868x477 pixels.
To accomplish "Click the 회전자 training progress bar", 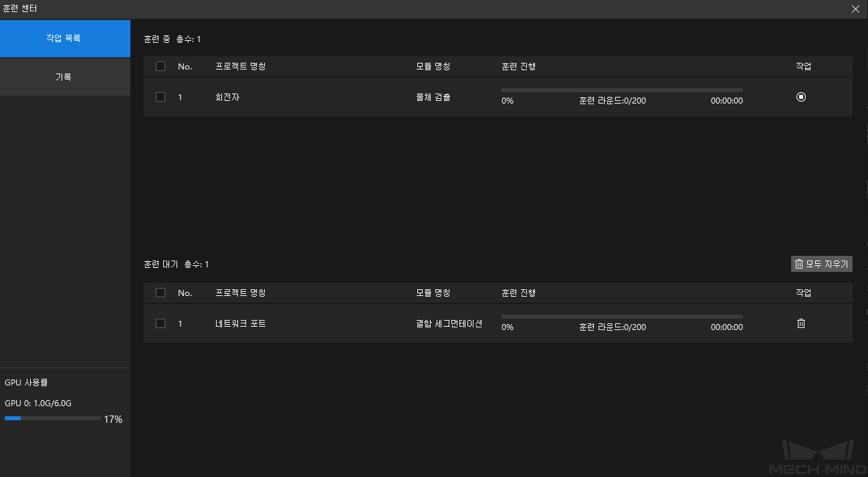I will coord(622,90).
